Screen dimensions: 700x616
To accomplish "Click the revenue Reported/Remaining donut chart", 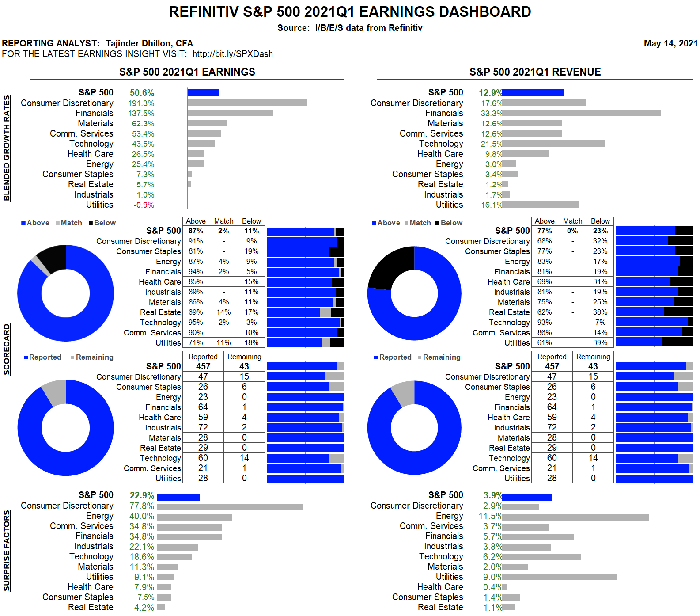I will (x=414, y=428).
